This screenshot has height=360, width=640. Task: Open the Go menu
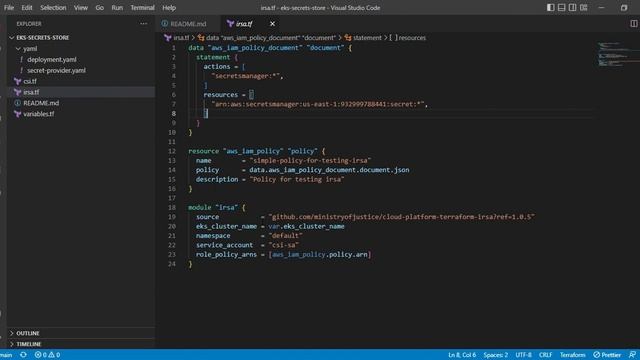(100, 8)
